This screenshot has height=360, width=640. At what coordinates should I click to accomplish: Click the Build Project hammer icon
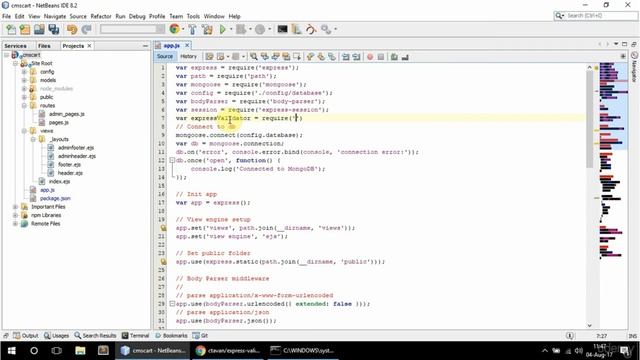193,29
